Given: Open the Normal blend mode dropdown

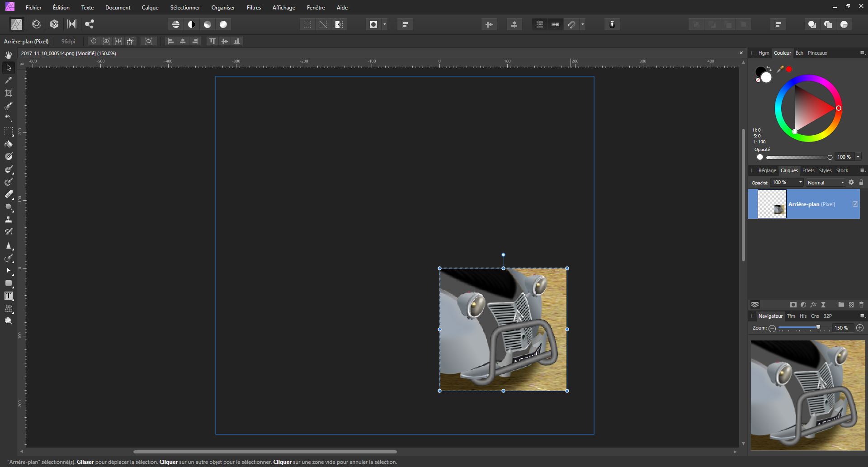Looking at the screenshot, I should (826, 183).
